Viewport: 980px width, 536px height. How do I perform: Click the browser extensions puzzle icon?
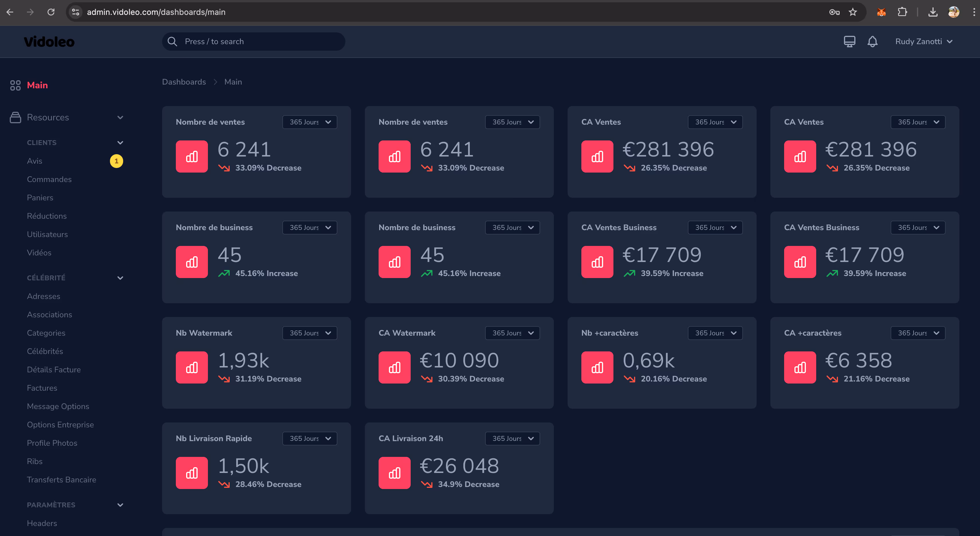pos(902,12)
